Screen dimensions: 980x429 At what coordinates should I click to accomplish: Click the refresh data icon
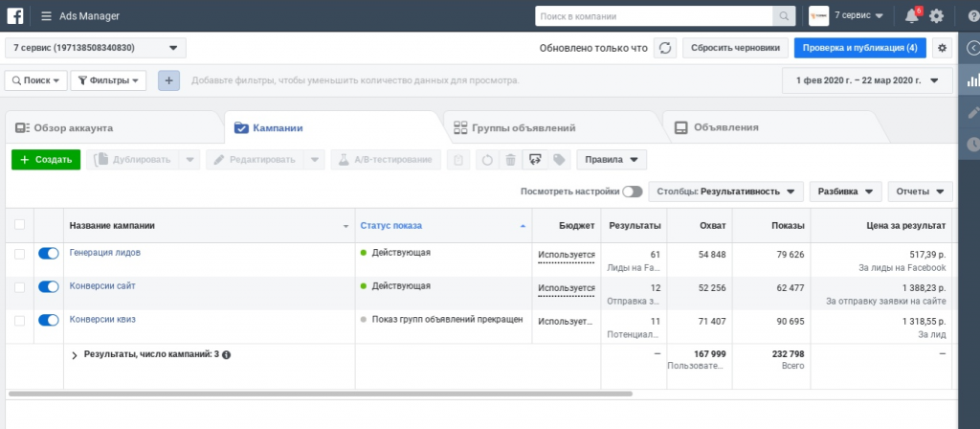tap(665, 48)
